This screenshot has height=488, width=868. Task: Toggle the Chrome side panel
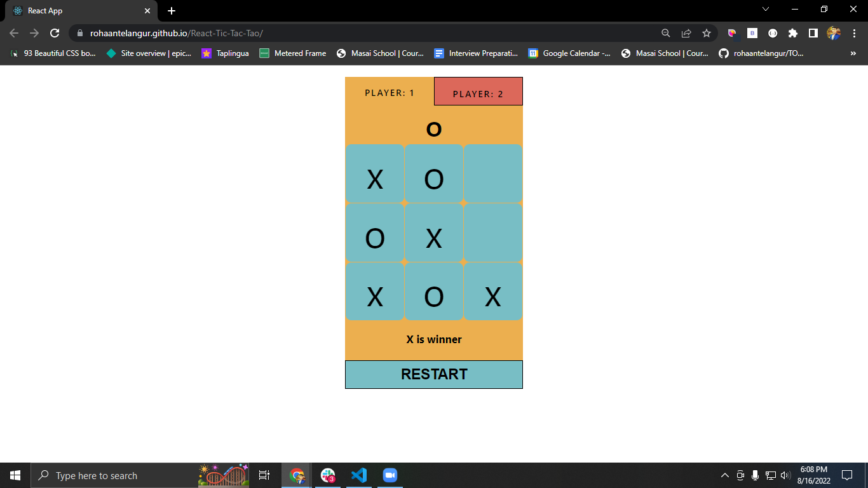pyautogui.click(x=814, y=32)
